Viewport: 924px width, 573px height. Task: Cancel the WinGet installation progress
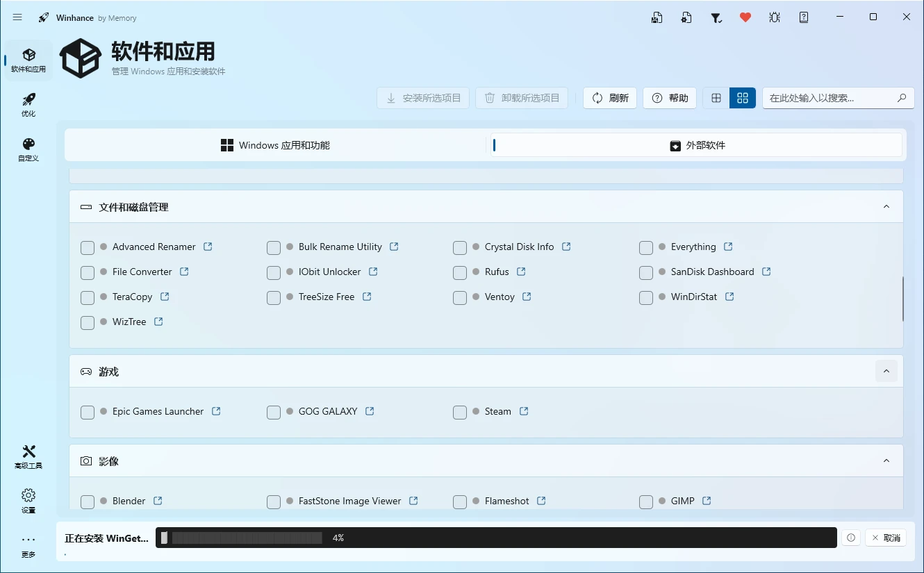[x=885, y=537]
